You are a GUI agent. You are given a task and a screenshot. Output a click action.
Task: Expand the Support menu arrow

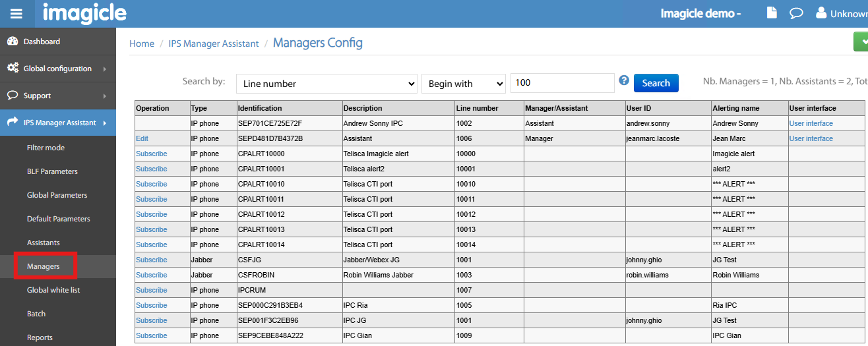click(105, 96)
